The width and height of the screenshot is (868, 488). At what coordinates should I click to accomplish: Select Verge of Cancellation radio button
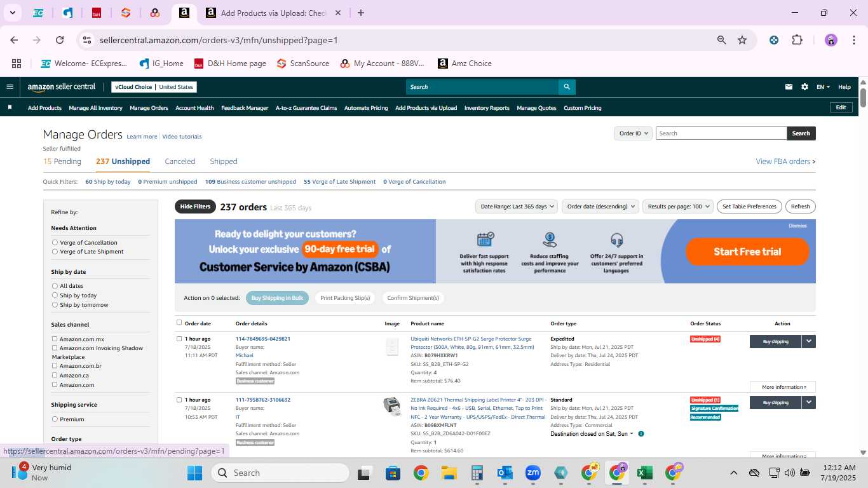point(55,243)
